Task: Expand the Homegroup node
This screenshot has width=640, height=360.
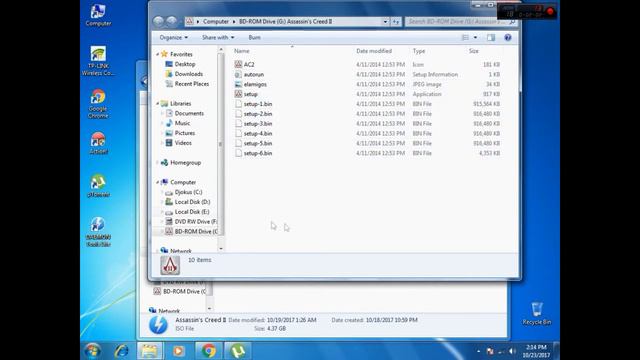Action: click(158, 162)
